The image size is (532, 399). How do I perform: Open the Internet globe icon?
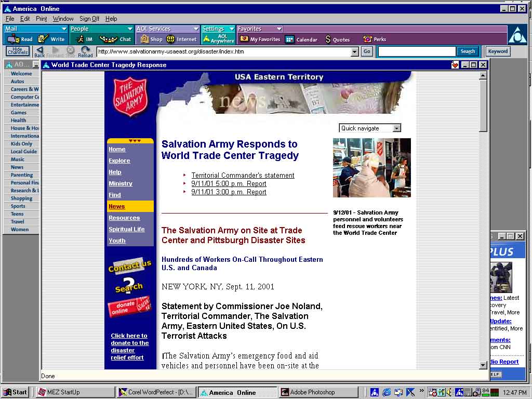click(x=181, y=39)
